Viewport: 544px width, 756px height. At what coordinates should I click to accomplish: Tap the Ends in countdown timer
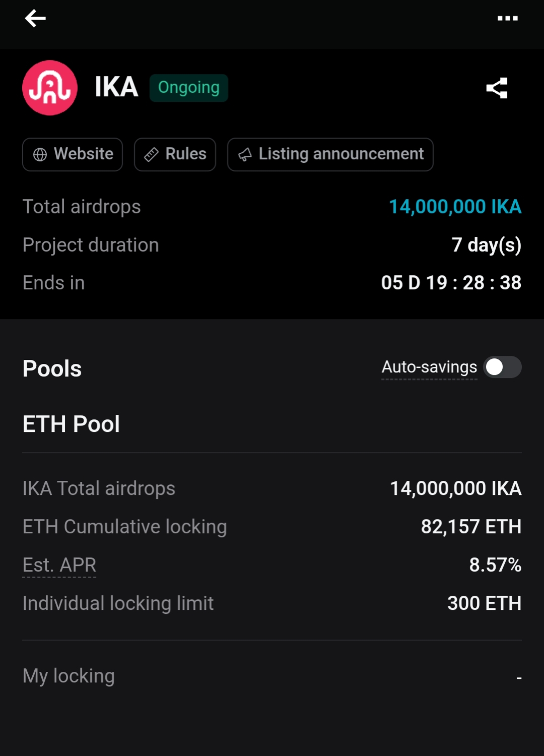[451, 283]
